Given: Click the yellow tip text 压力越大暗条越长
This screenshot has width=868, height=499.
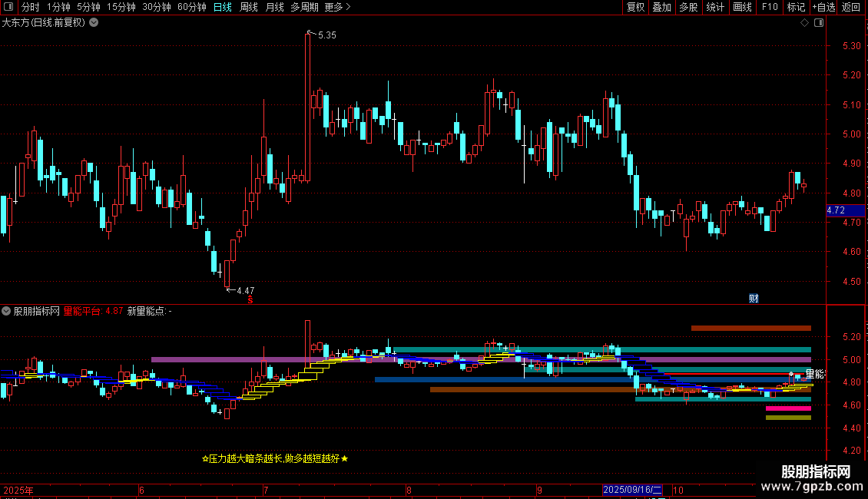Looking at the screenshot, I should [x=275, y=458].
